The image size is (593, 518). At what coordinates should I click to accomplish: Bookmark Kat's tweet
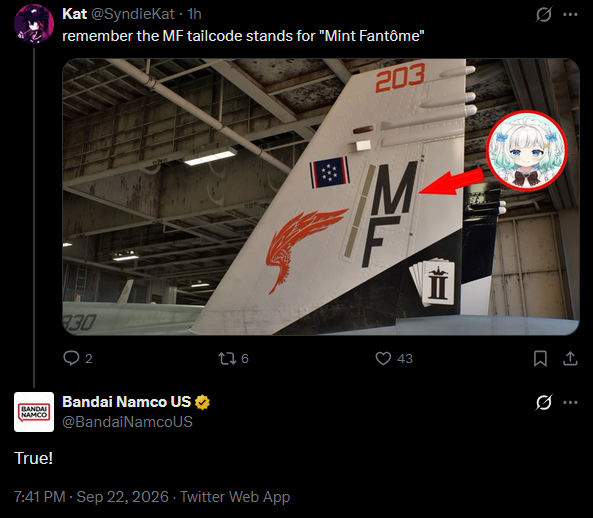(x=540, y=358)
